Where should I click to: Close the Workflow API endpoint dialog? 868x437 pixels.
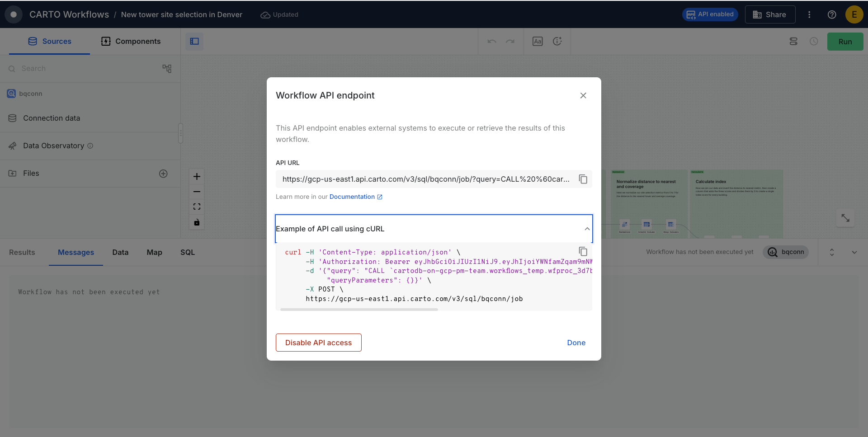pyautogui.click(x=583, y=95)
